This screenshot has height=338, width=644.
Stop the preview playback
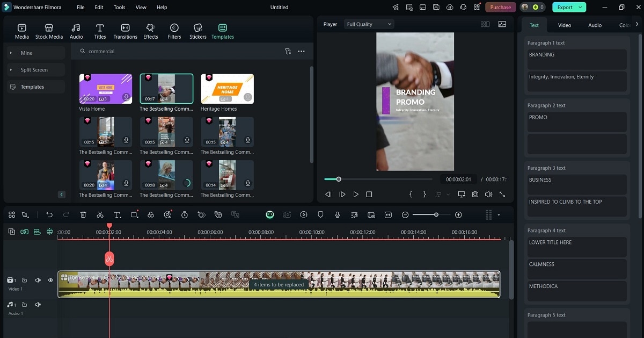pyautogui.click(x=369, y=195)
